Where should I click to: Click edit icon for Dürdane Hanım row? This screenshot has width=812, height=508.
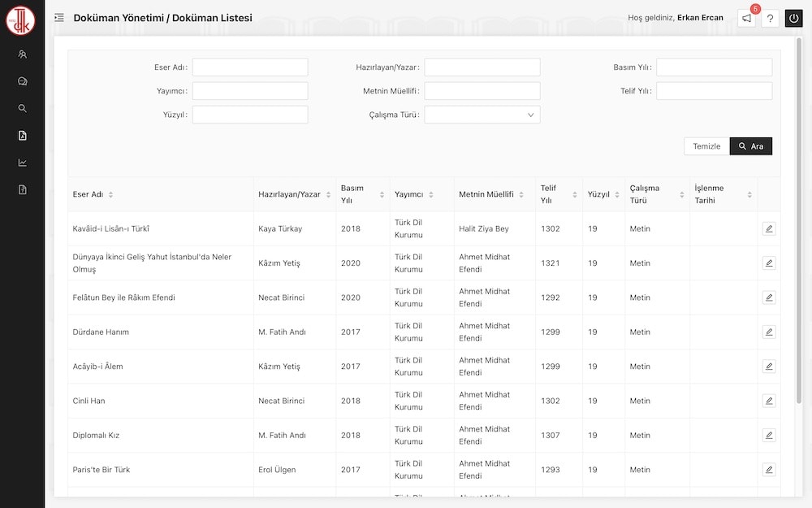(x=768, y=332)
